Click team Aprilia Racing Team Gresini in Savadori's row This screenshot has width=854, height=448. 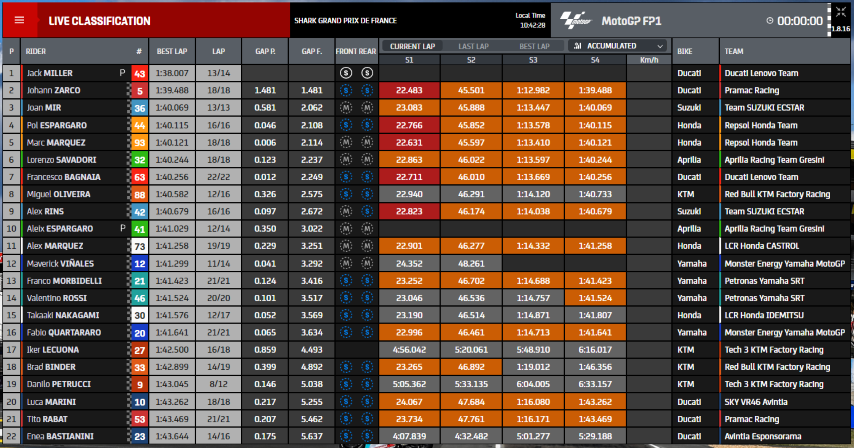[x=774, y=160]
